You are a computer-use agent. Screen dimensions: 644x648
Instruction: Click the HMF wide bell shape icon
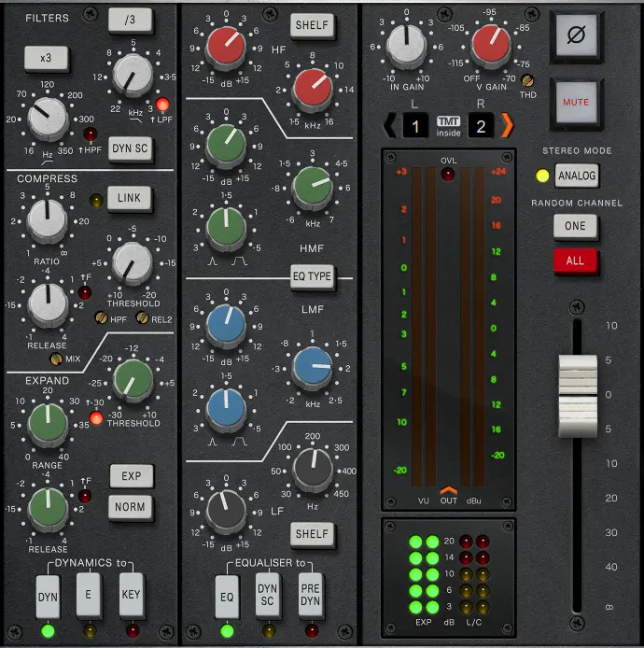(240, 261)
